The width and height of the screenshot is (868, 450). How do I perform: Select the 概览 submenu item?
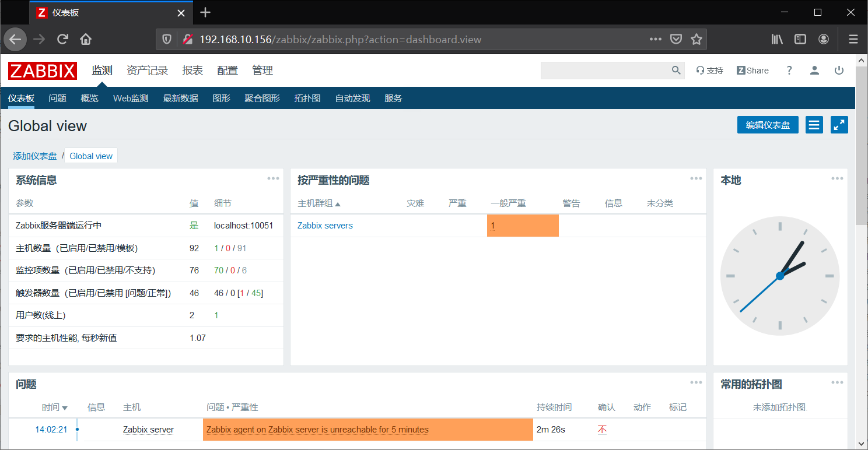(x=90, y=99)
